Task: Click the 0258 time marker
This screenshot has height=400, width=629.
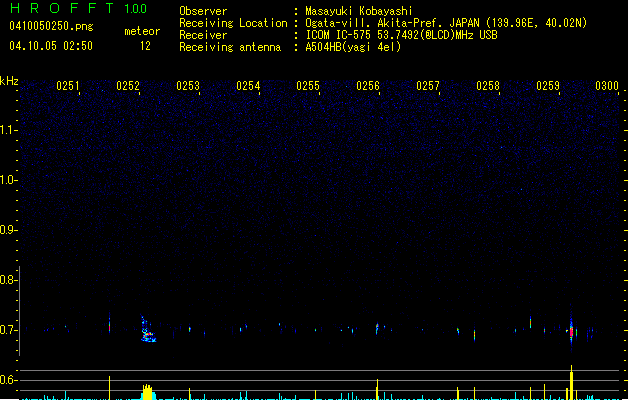Action: point(488,86)
